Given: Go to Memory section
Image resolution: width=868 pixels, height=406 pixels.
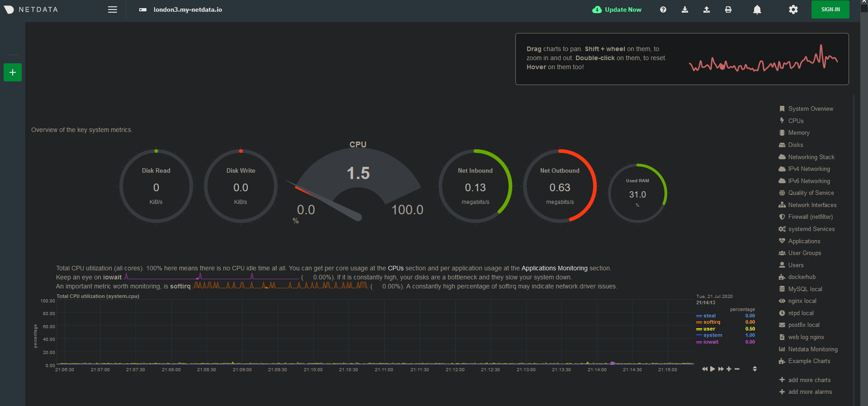Looking at the screenshot, I should (799, 133).
